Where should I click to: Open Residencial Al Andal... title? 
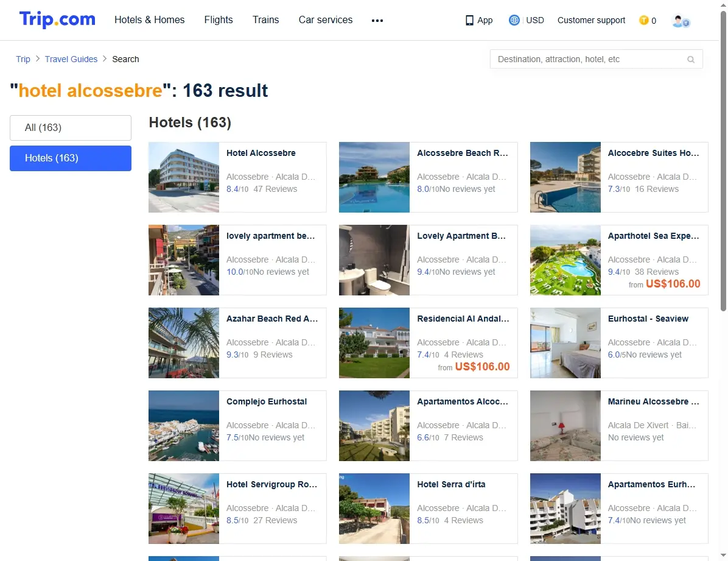click(463, 319)
